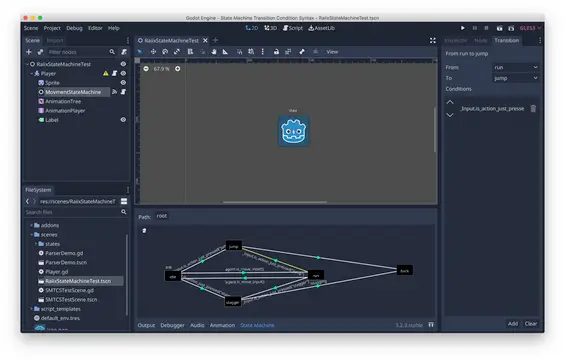Instance a child scene link icon
Image resolution: width=565 pixels, height=360 pixels.
pyautogui.click(x=40, y=52)
